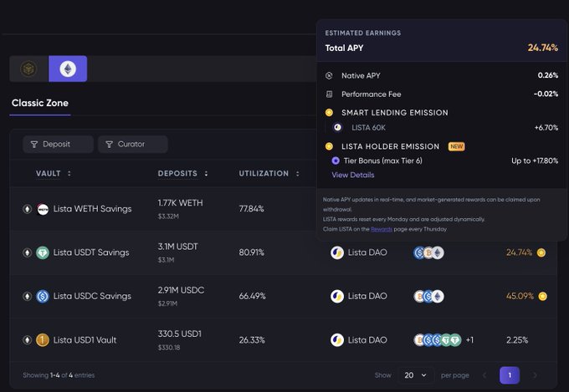The width and height of the screenshot is (569, 392).
Task: Click the 45.09% APY value
Action: 520,296
